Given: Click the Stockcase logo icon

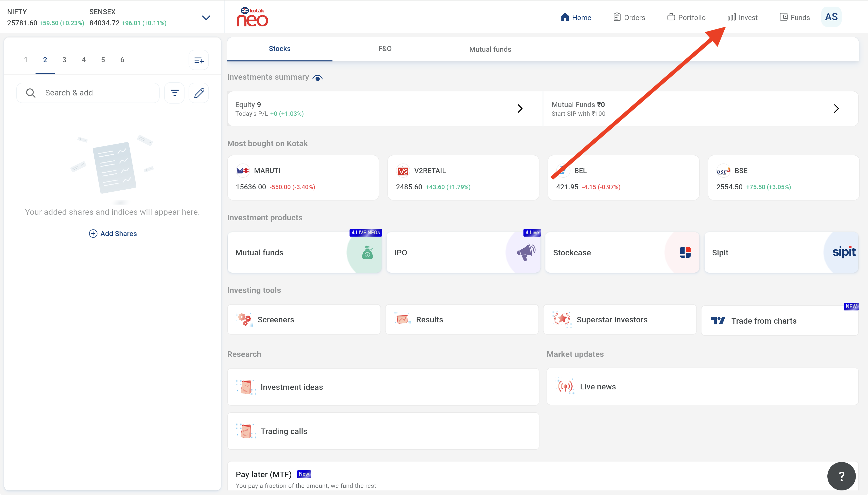Looking at the screenshot, I should (x=685, y=252).
